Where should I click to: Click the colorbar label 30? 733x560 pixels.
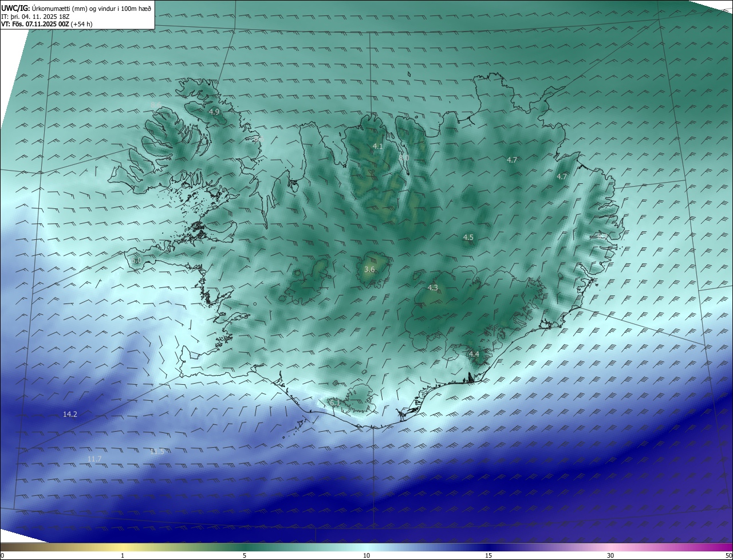(x=610, y=555)
